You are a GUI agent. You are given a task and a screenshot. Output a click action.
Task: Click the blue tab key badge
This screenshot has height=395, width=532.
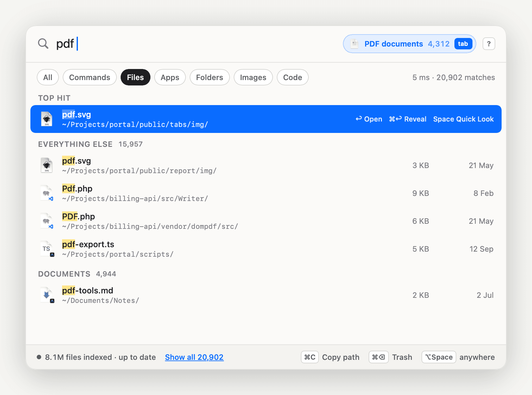tap(463, 44)
